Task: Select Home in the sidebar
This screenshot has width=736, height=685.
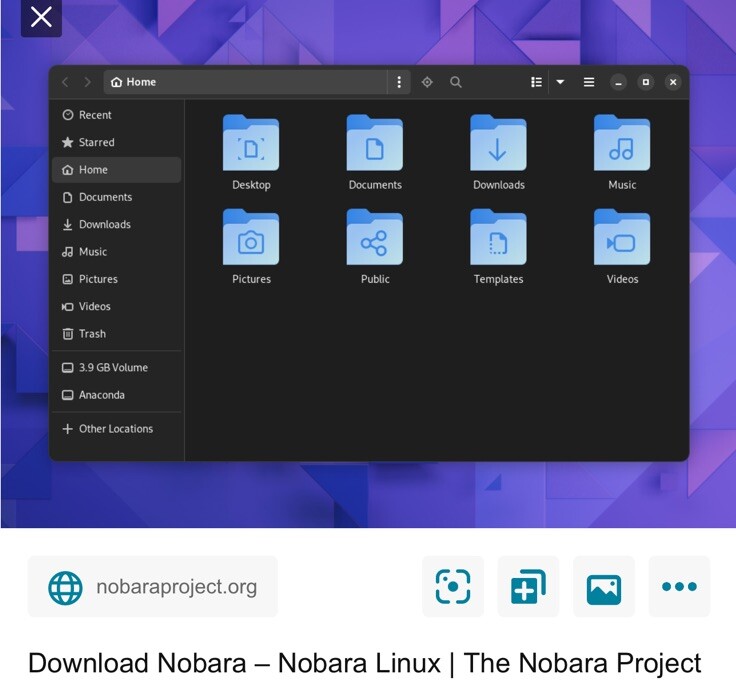Action: click(x=116, y=169)
